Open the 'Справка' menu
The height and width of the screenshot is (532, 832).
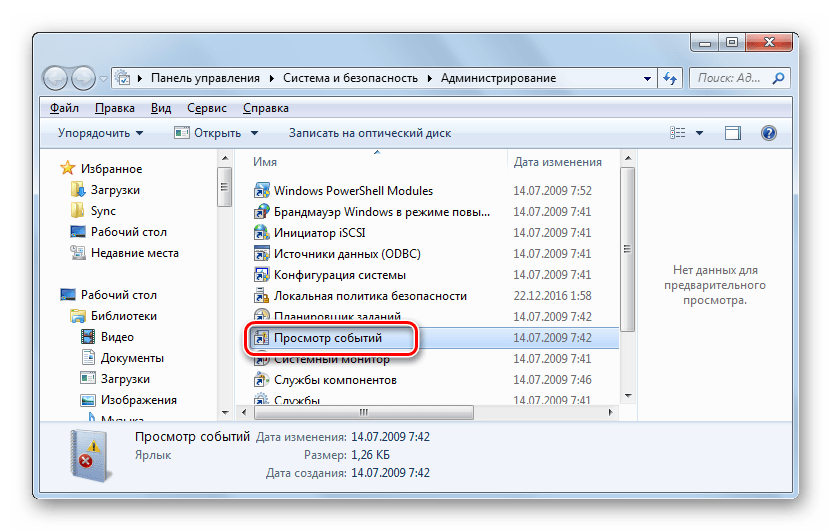click(266, 108)
